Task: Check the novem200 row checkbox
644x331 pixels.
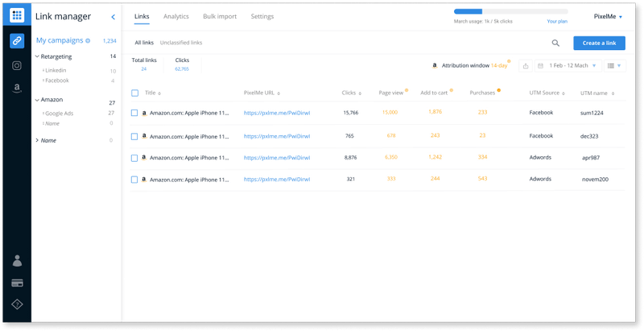Action: click(134, 180)
